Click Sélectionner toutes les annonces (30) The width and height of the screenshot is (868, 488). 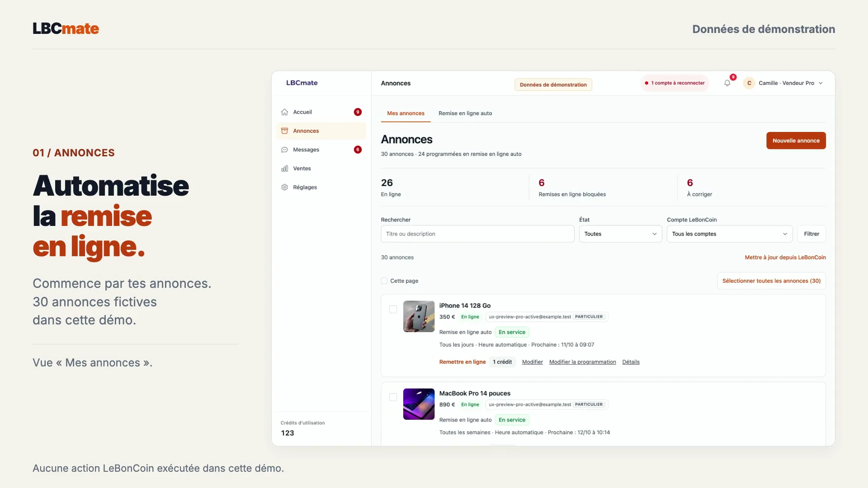click(x=771, y=281)
